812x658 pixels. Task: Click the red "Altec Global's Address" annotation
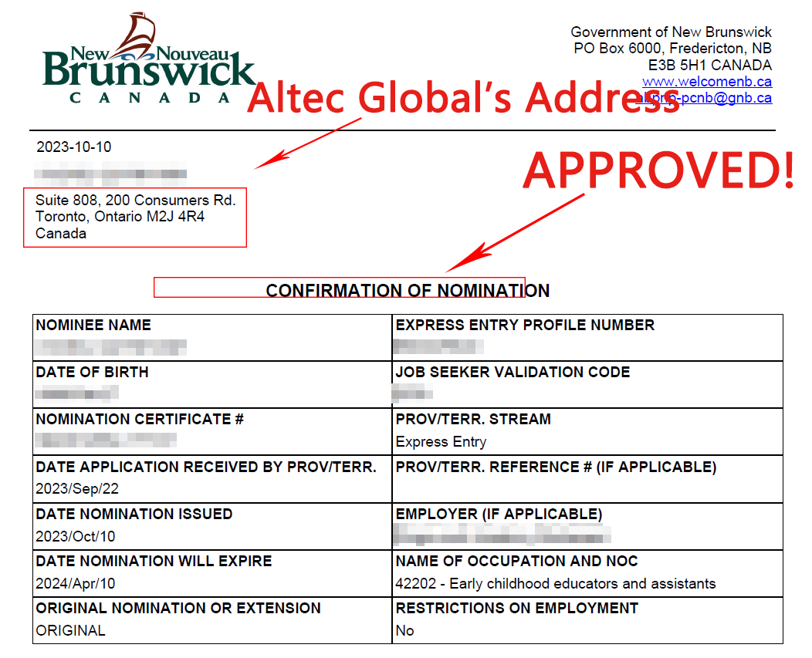pos(462,99)
